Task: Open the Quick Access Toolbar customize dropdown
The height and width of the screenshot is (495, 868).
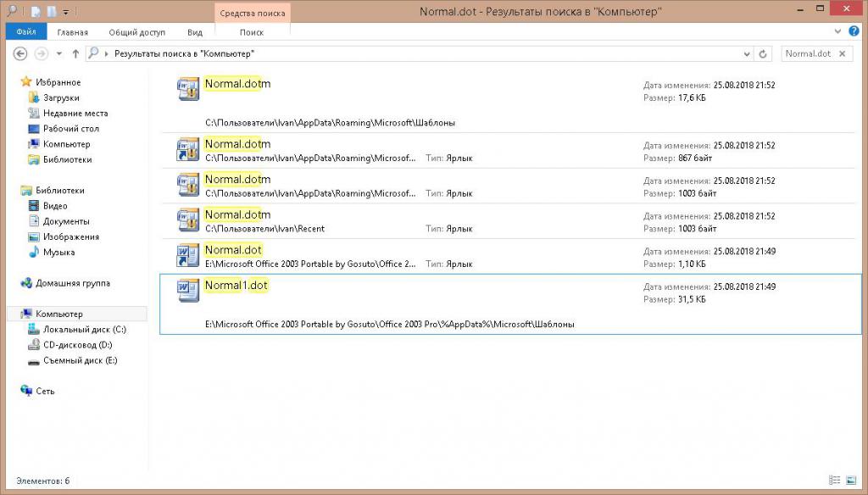Action: point(65,12)
